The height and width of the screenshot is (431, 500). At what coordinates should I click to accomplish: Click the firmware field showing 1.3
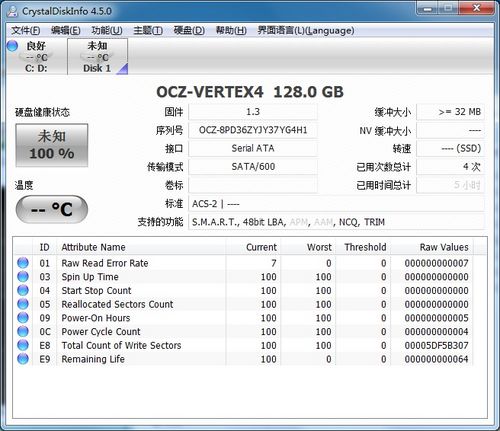253,112
